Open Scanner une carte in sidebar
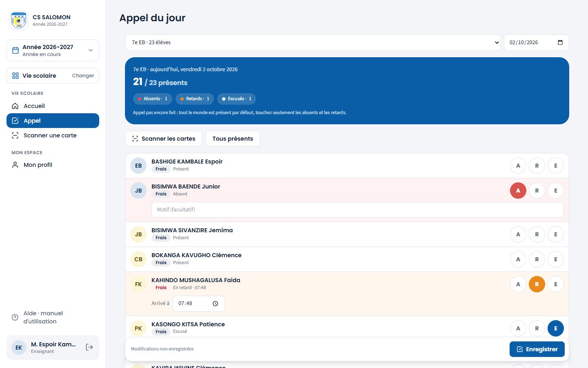588x368 pixels. pyautogui.click(x=53, y=135)
